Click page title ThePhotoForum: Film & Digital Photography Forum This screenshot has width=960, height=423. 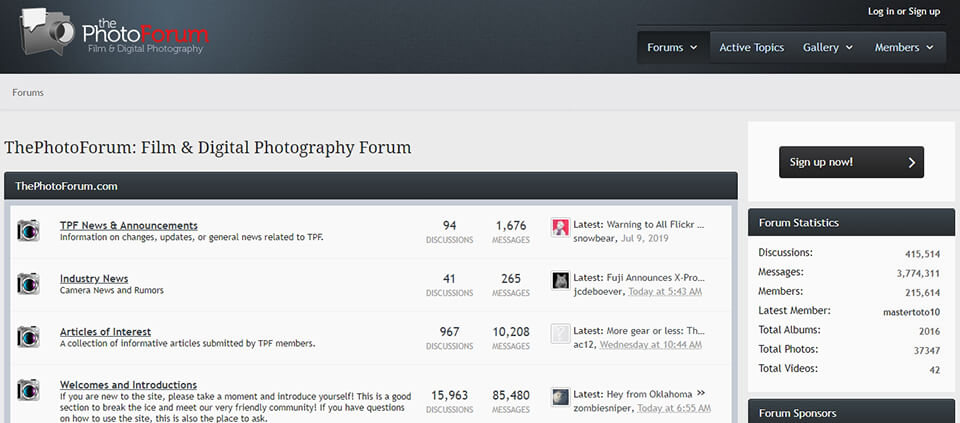(208, 148)
